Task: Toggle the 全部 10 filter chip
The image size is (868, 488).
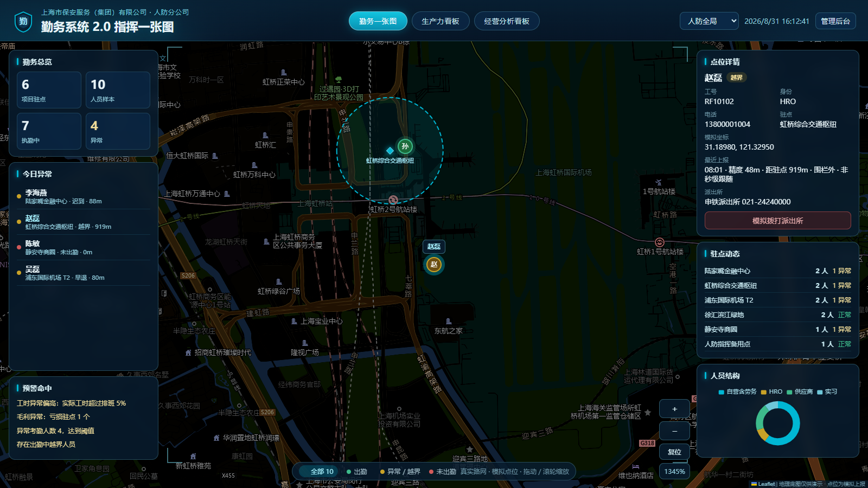Action: click(x=322, y=472)
